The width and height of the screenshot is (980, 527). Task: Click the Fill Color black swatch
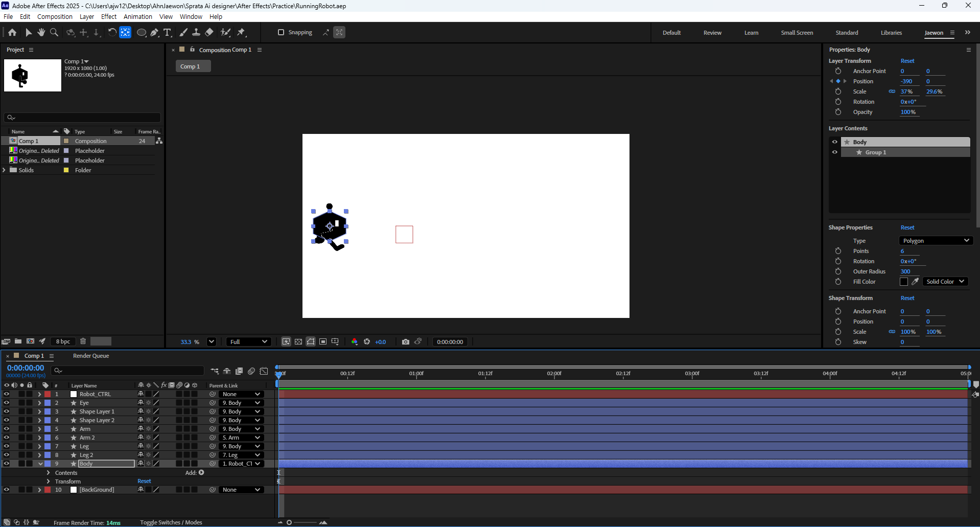click(904, 282)
